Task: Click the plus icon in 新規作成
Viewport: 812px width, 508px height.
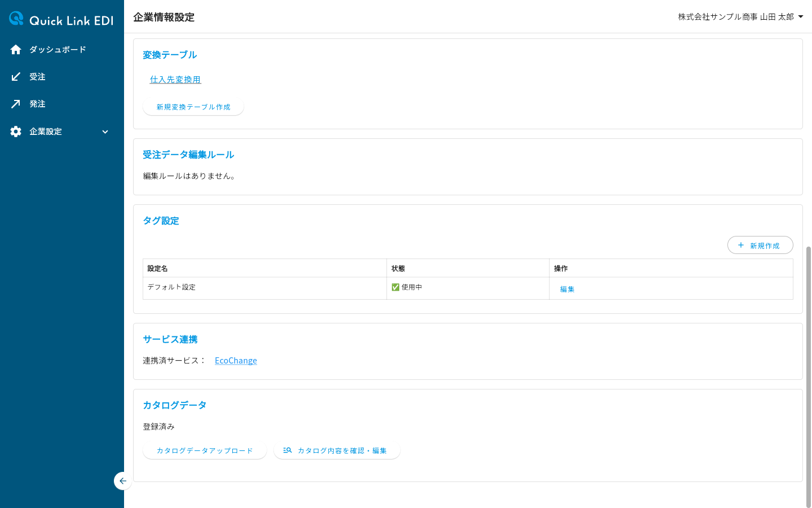Action: (741, 245)
